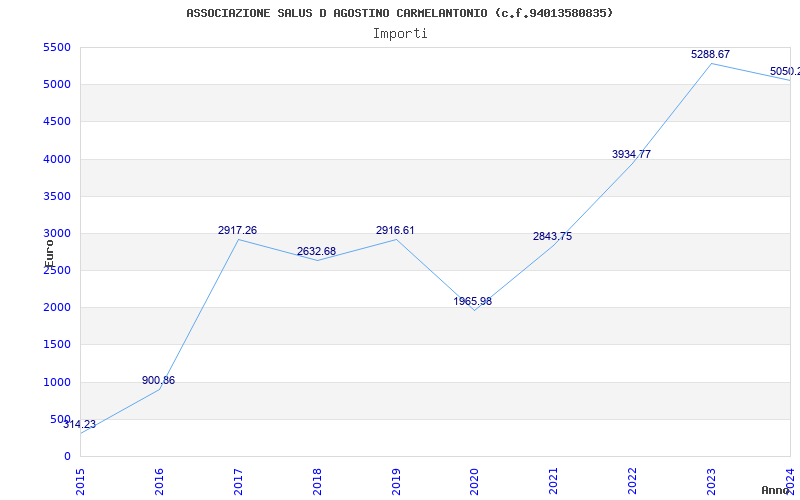Click the x-axis year 2021
Screen dimensions: 800x500
pyautogui.click(x=554, y=482)
